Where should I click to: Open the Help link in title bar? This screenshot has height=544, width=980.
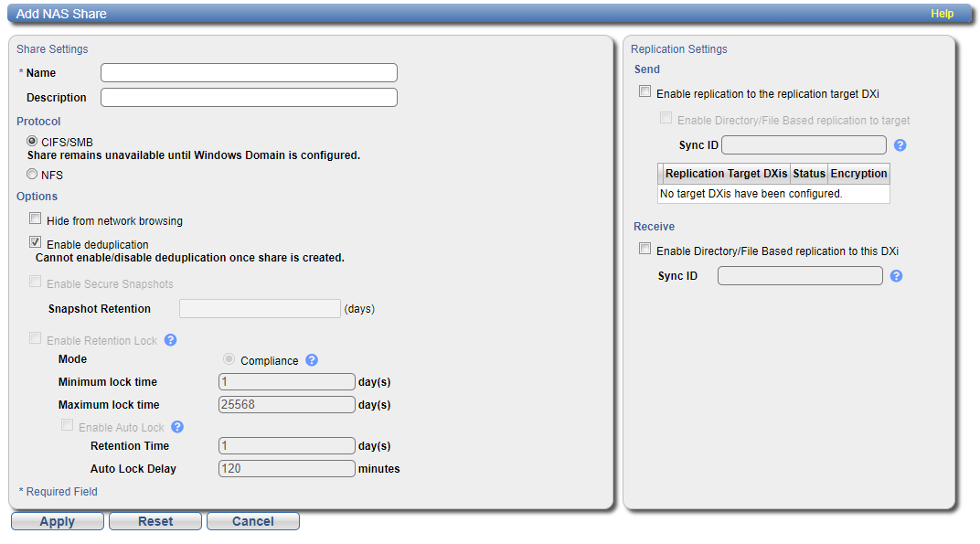[x=942, y=14]
